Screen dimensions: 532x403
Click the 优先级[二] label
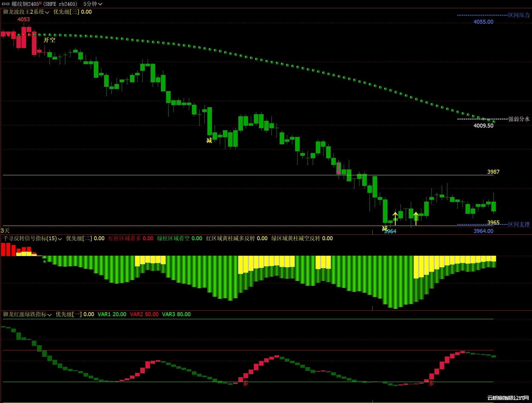point(79,238)
